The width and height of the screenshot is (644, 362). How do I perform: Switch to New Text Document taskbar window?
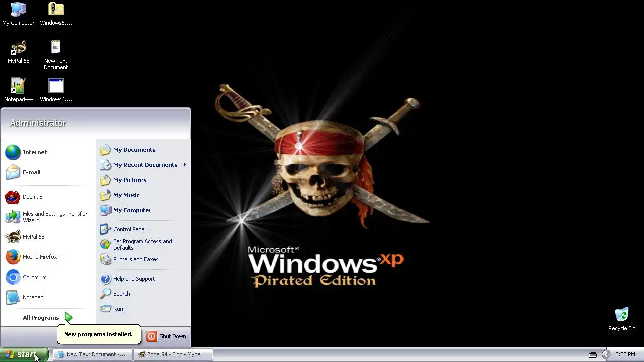pyautogui.click(x=93, y=355)
